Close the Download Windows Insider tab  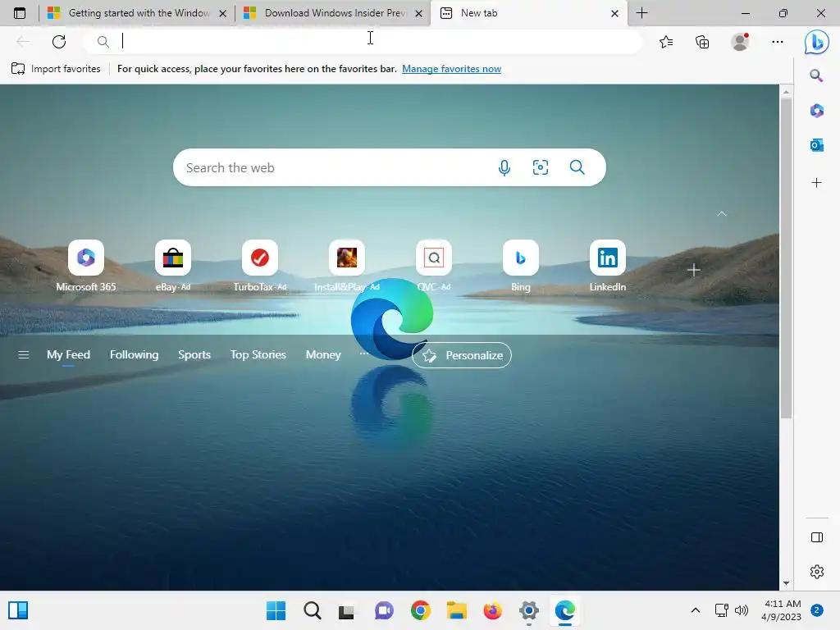(419, 13)
